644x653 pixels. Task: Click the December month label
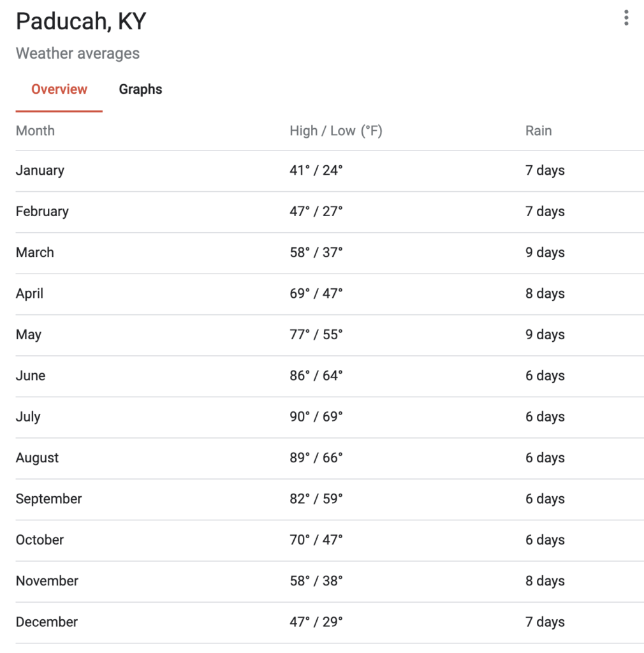pos(47,622)
